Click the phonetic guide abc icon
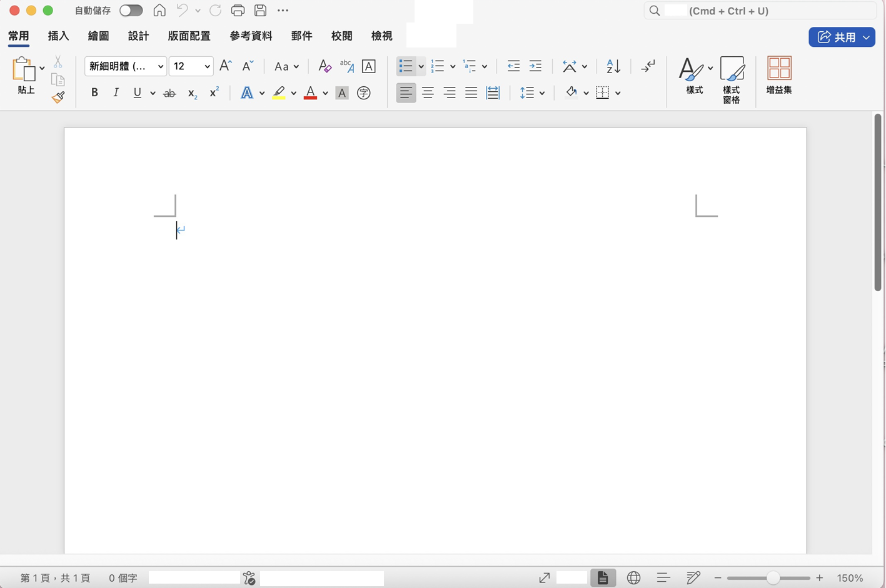This screenshot has height=588, width=886. click(x=346, y=66)
